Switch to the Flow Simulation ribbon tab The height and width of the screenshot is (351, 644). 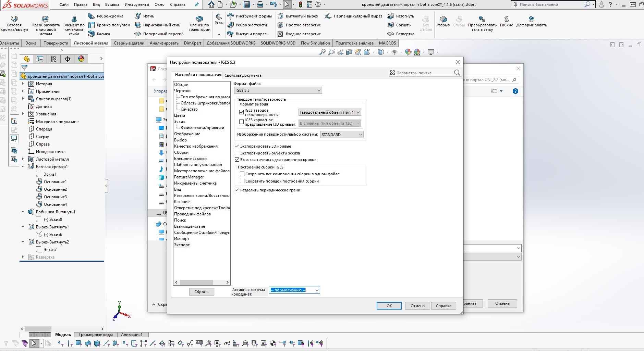[315, 43]
